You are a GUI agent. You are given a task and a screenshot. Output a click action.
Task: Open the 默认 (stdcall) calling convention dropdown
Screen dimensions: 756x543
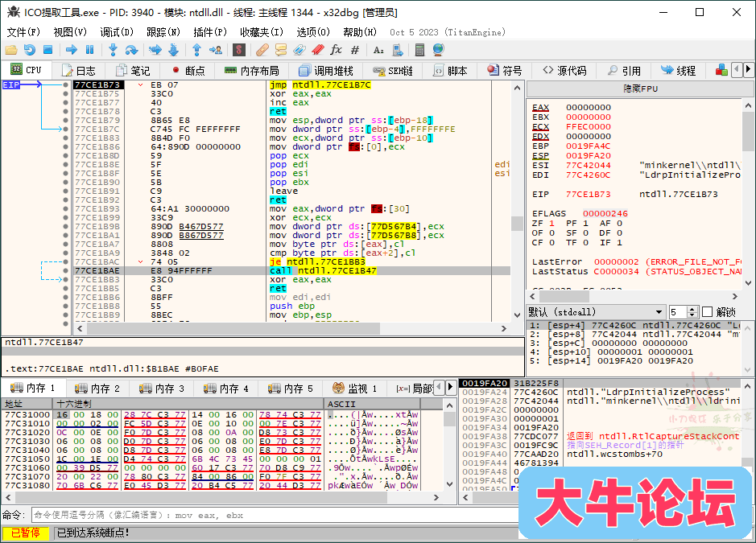pyautogui.click(x=596, y=312)
